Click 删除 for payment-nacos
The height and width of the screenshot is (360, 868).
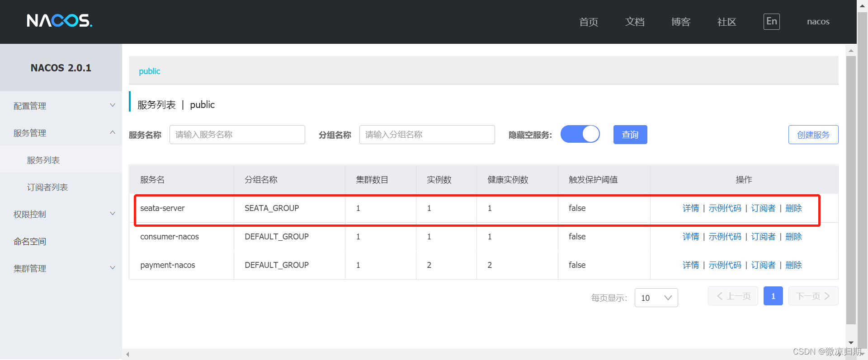(793, 265)
